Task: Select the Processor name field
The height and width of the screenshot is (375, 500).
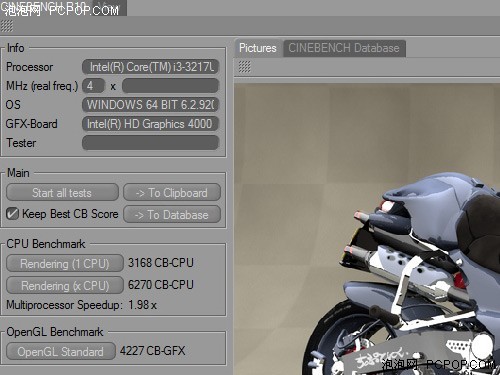Action: pyautogui.click(x=150, y=67)
